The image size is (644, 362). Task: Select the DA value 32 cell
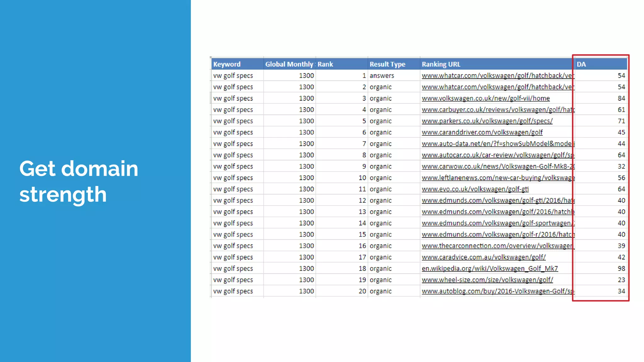[x=601, y=167]
